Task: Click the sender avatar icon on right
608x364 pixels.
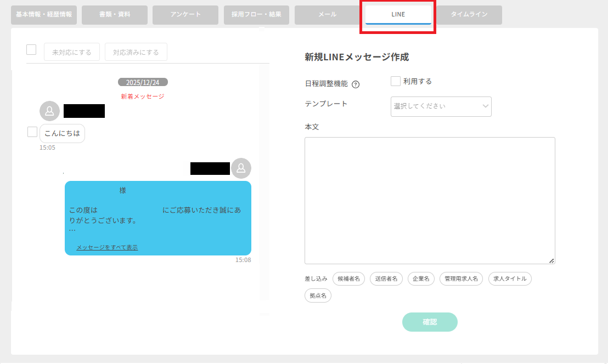Action: click(x=241, y=168)
